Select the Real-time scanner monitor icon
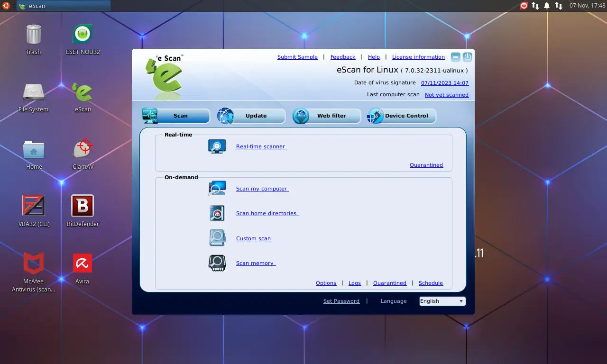 [x=217, y=146]
